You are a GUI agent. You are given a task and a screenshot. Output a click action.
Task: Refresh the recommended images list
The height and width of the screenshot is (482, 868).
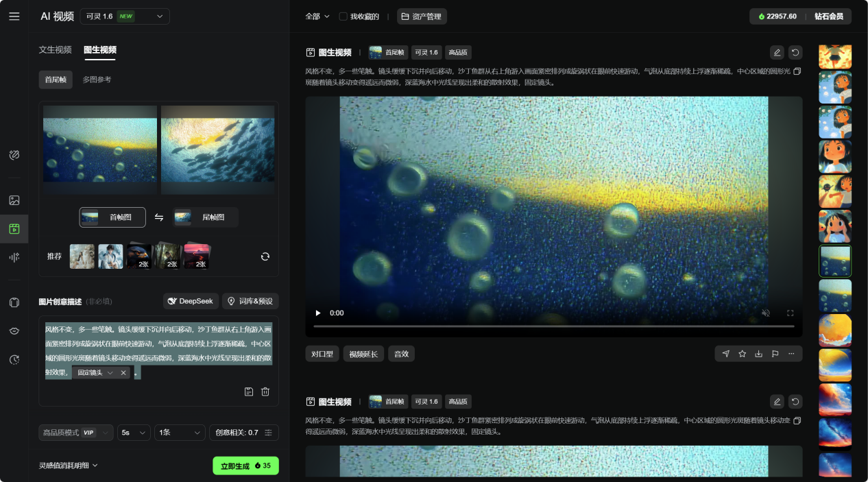[x=265, y=256]
